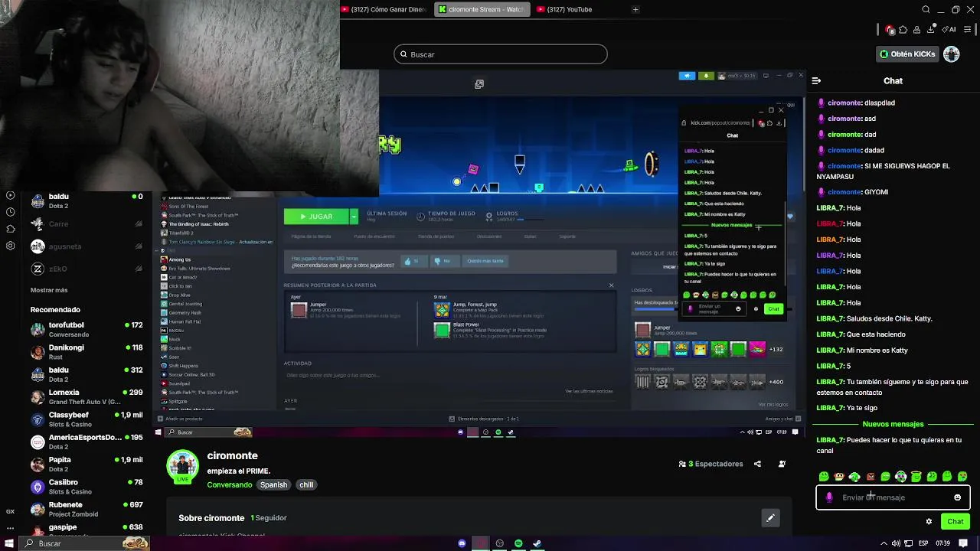Collapse the chat panel arrow icon

816,80
